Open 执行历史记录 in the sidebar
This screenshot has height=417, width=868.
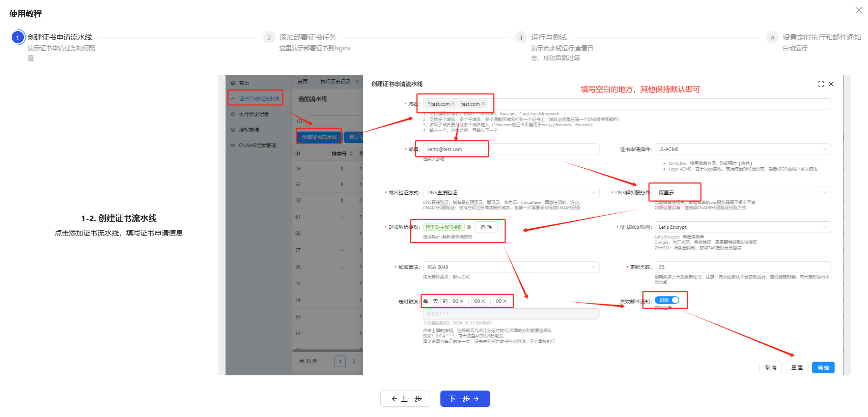coord(254,114)
